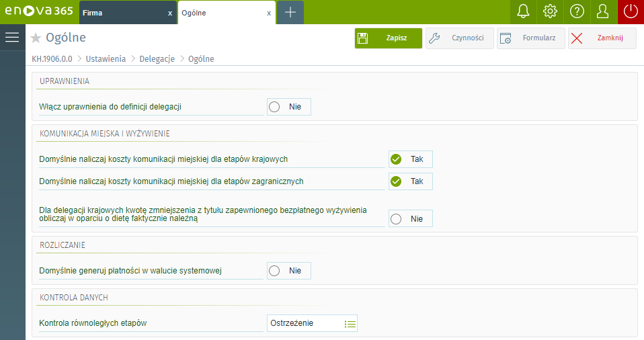Screen dimensions: 644x340
Task: Close the Firma tab with x
Action: (169, 13)
